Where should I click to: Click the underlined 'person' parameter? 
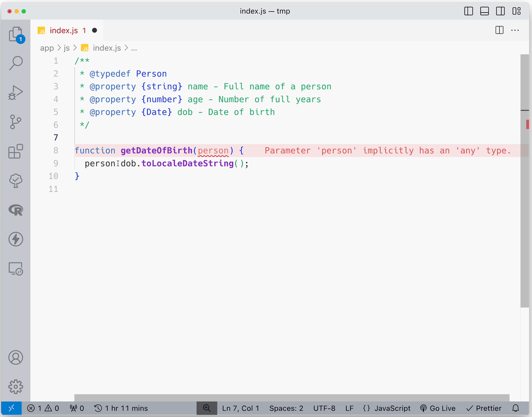click(x=213, y=151)
